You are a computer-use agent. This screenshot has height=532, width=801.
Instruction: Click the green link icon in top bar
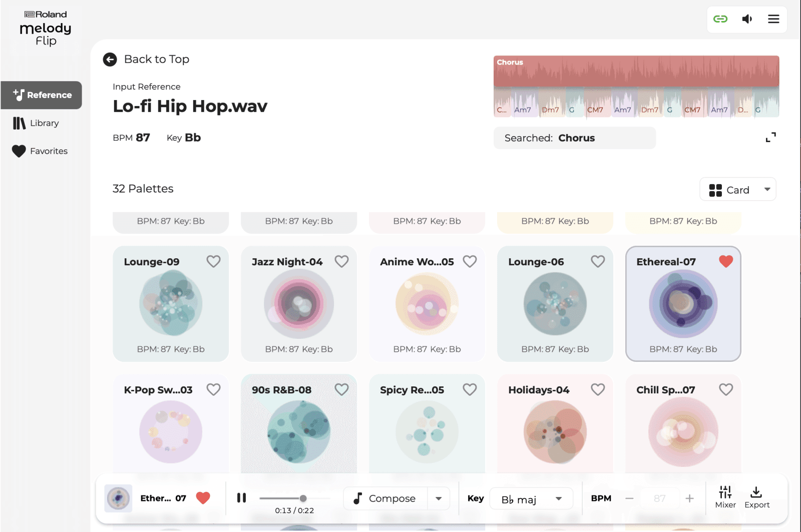coord(720,19)
